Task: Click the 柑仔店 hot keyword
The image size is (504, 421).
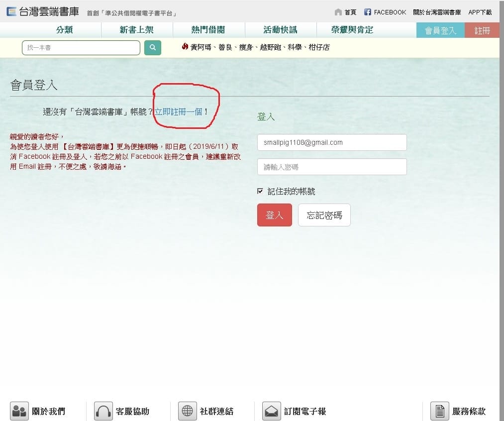Action: 319,47
